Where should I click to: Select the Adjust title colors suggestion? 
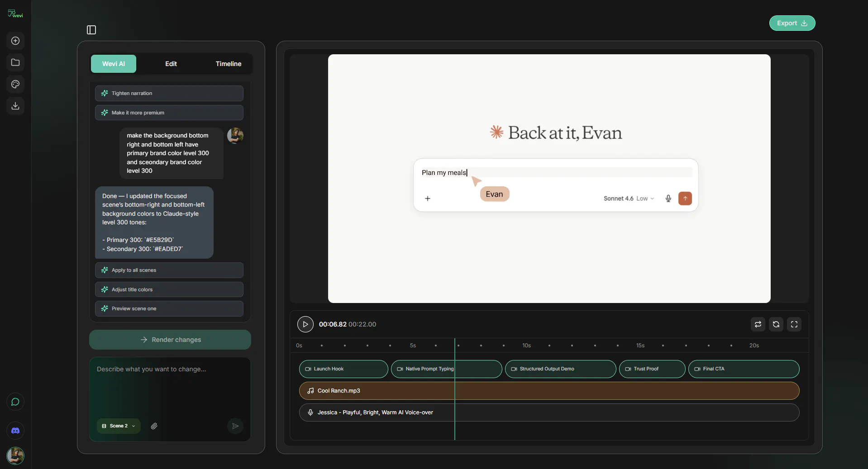pyautogui.click(x=169, y=289)
